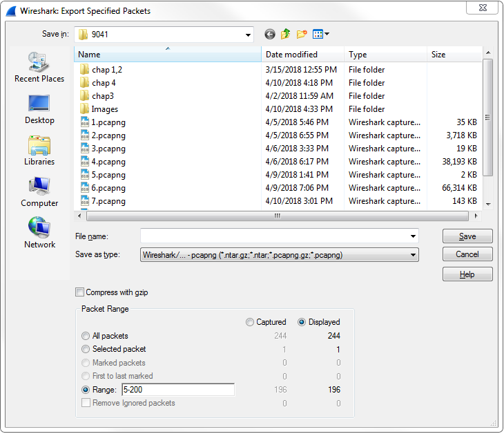Click the file list vertical scrollbar thumb
504x434 pixels.
coord(488,117)
